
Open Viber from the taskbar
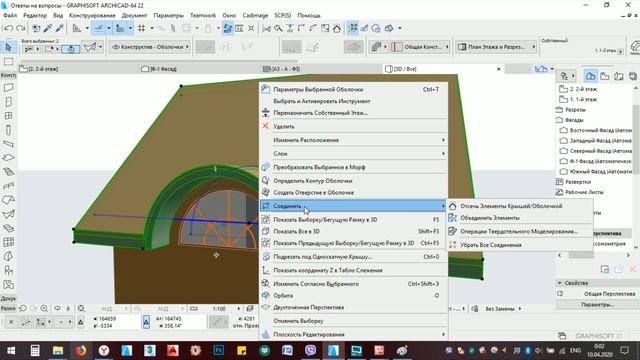310,350
